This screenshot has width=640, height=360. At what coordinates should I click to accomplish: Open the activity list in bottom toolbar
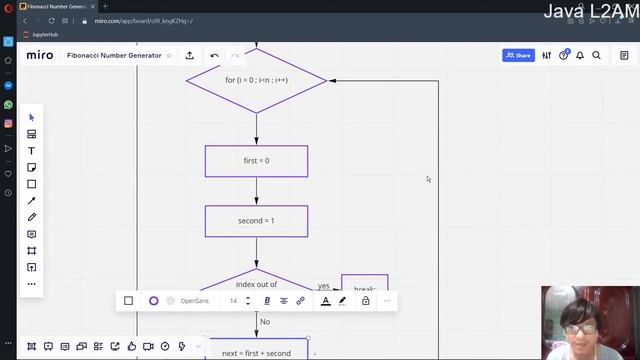coord(98,347)
